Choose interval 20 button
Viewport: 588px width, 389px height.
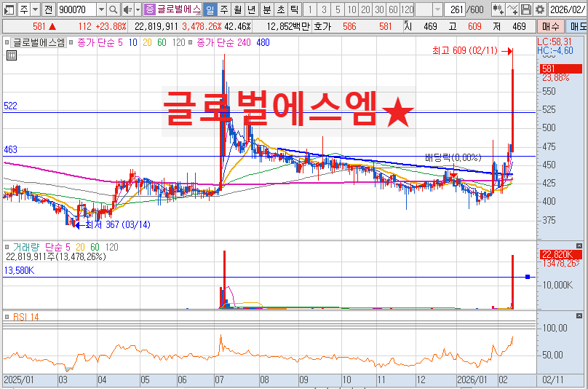[x=365, y=9]
